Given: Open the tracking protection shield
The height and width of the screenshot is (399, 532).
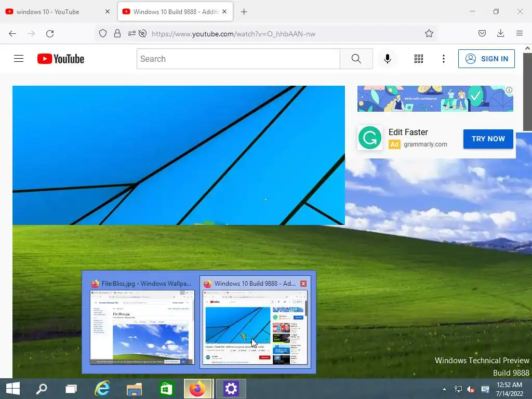Looking at the screenshot, I should click(103, 33).
